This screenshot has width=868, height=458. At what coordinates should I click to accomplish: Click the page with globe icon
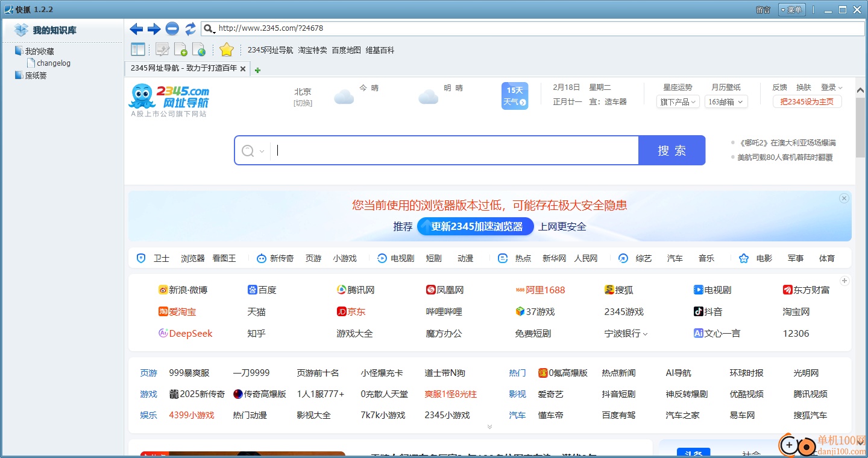point(198,49)
